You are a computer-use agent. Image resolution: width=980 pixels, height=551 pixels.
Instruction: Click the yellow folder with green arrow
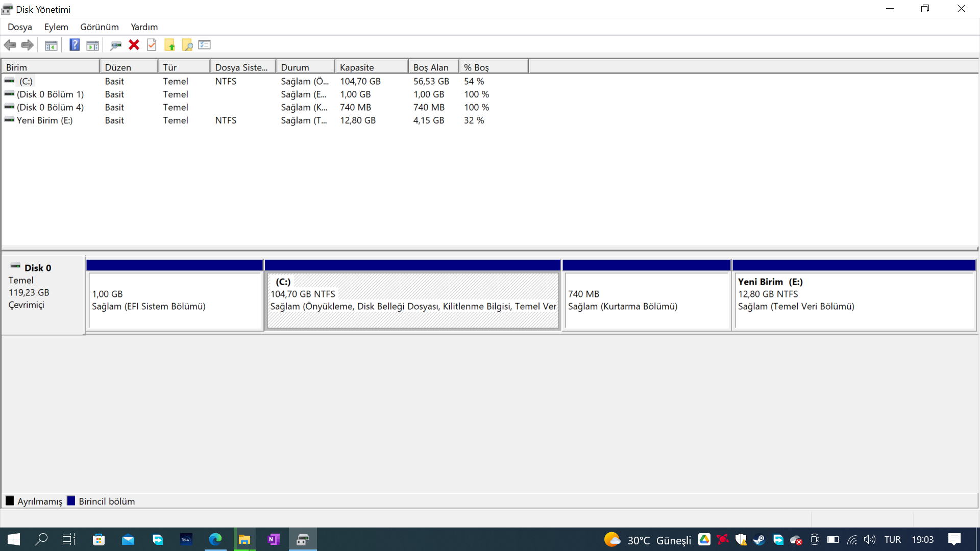(x=169, y=45)
